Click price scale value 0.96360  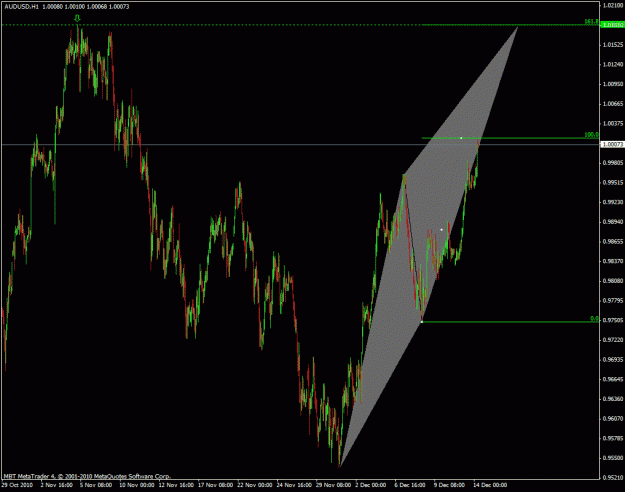point(613,399)
